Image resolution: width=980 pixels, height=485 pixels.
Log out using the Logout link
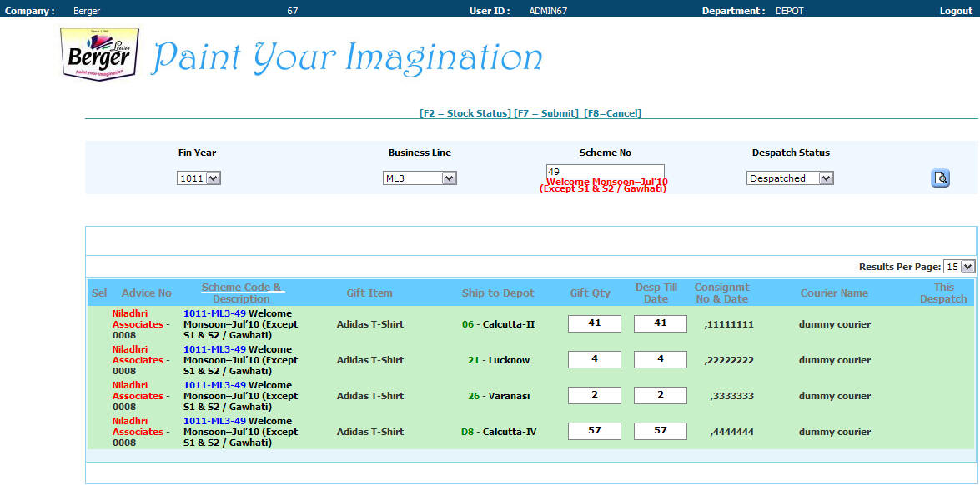point(957,11)
